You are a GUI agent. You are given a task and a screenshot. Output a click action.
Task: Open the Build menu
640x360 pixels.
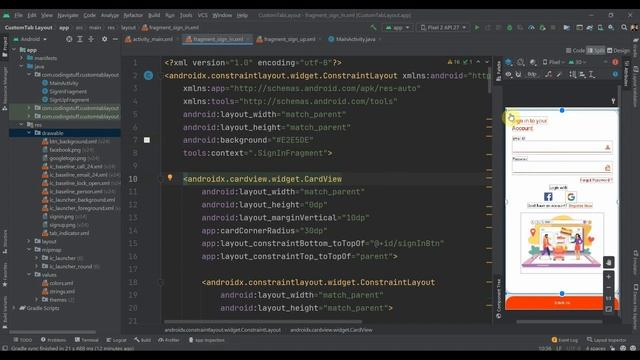click(x=154, y=15)
